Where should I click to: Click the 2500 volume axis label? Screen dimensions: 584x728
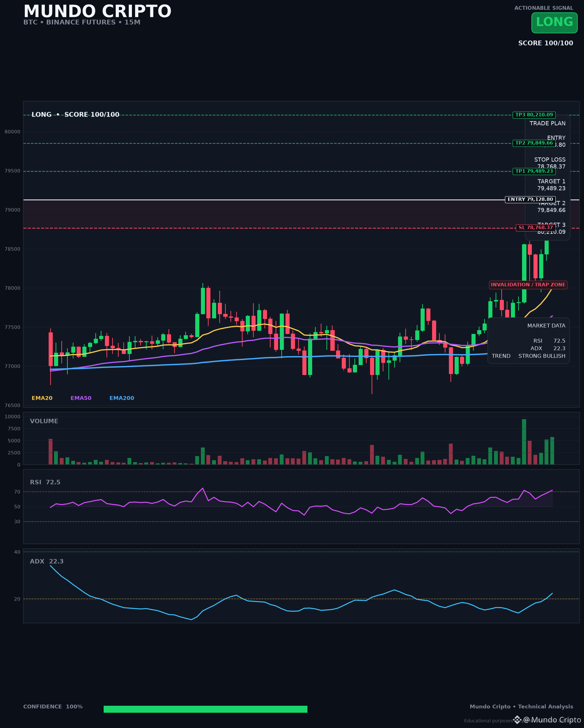point(14,453)
